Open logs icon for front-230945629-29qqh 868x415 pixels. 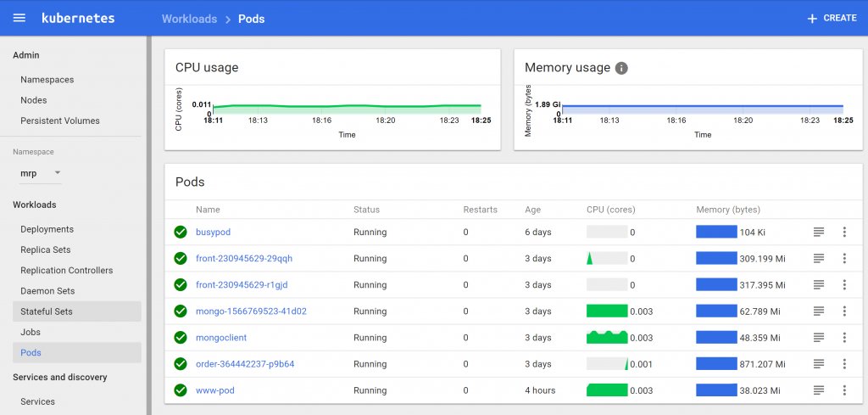pos(819,258)
